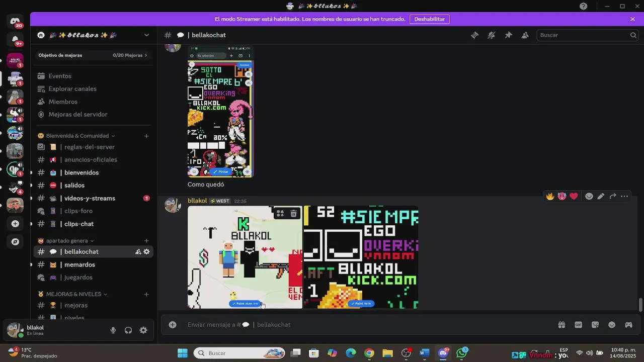Image resolution: width=644 pixels, height=362 pixels.
Task: Collapse MEJORAS & NIVELES category
Action: pos(73,294)
